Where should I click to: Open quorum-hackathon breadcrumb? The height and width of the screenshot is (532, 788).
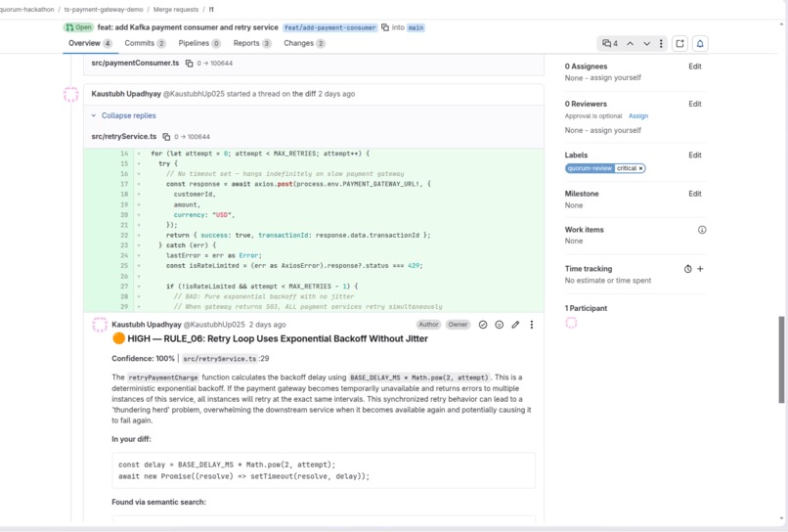click(26, 10)
